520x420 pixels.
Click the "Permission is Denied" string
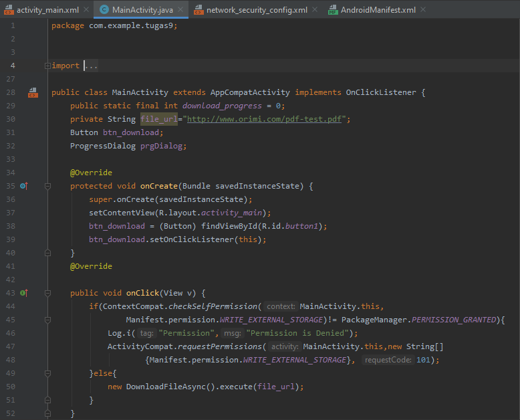[297, 333]
